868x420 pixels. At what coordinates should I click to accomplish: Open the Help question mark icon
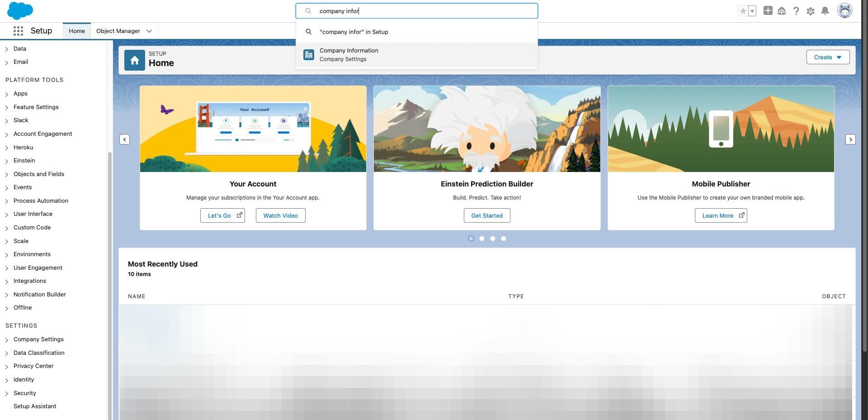796,11
